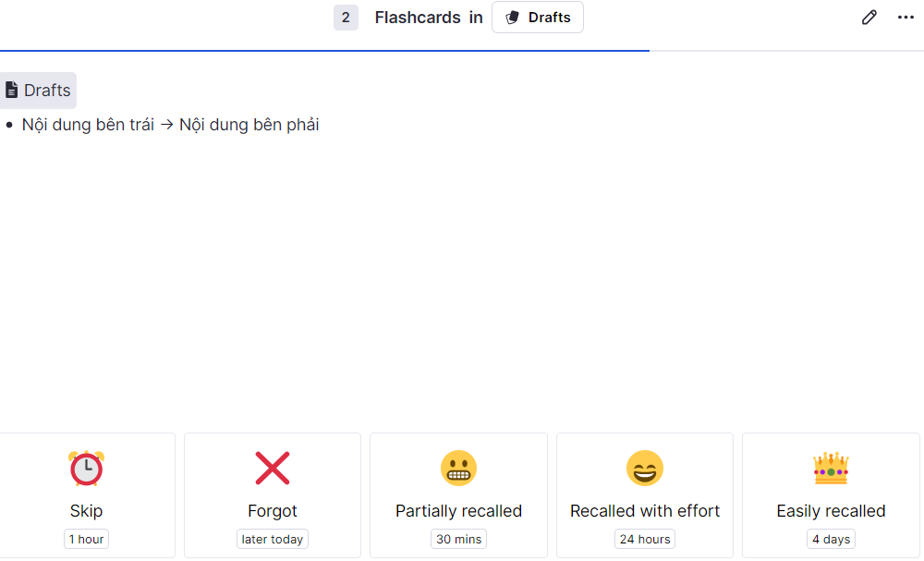Click the flashcard count badge showing 2

(x=346, y=18)
